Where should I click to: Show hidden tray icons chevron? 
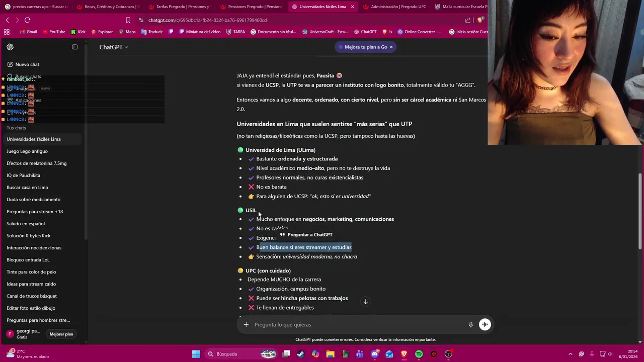pyautogui.click(x=570, y=354)
